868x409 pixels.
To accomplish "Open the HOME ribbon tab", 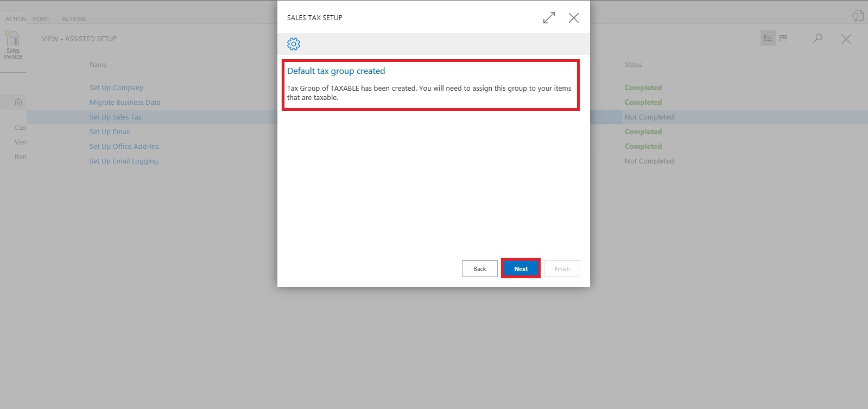I will 41,19.
